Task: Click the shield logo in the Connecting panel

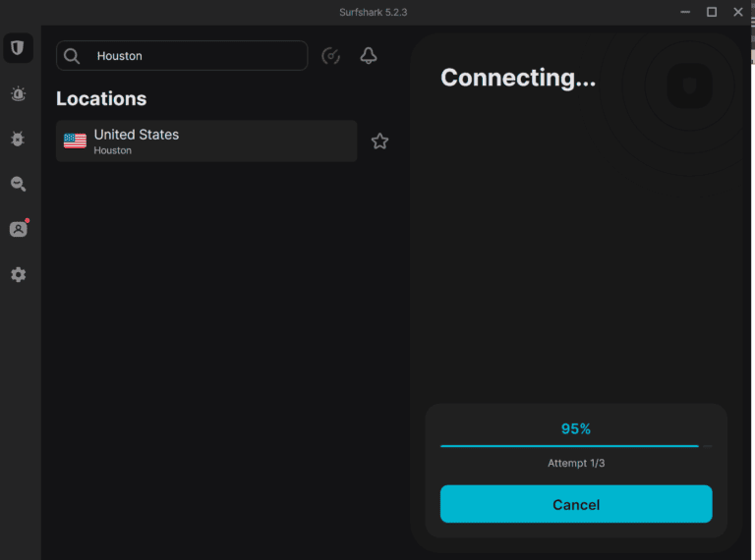Action: (x=687, y=86)
